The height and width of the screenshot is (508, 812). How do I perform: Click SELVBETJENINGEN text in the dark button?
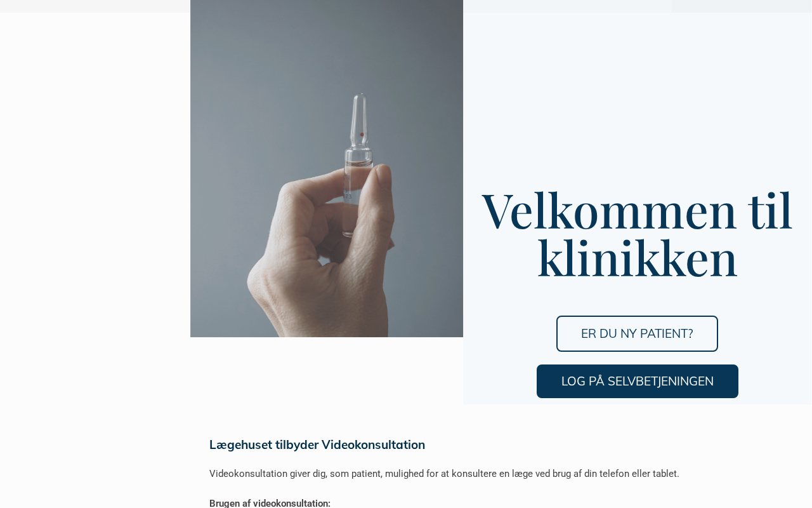(660, 381)
